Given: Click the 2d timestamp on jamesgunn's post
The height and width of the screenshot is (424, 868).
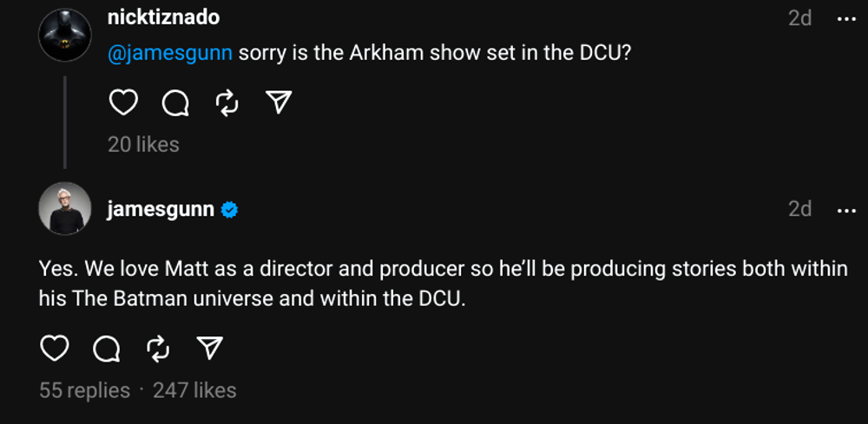Looking at the screenshot, I should pos(799,209).
